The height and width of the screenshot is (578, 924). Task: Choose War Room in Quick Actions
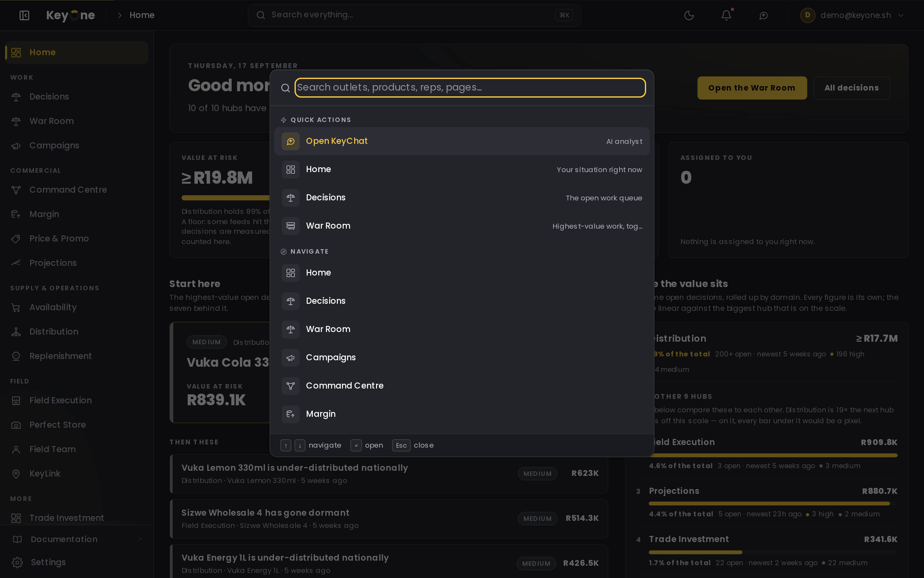(x=462, y=226)
